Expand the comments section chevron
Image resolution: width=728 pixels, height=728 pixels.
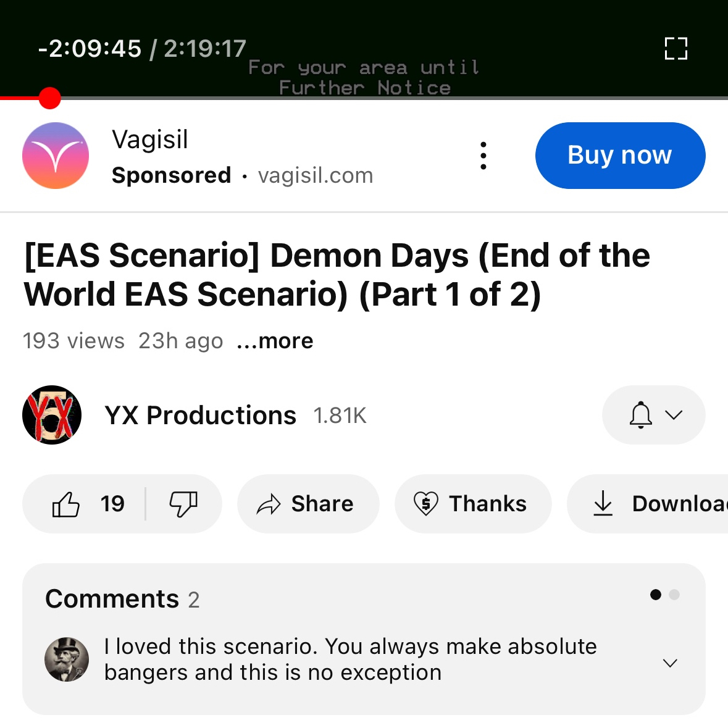[670, 663]
